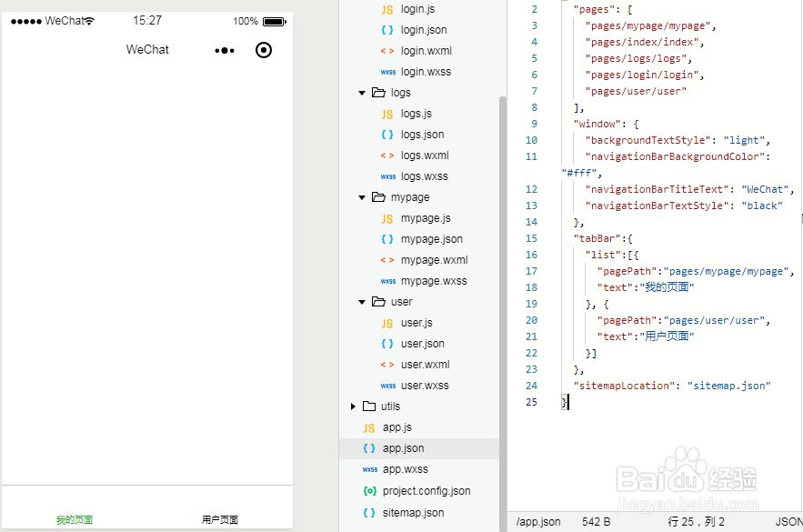Click "pages/user/user" on line 7

coord(636,92)
